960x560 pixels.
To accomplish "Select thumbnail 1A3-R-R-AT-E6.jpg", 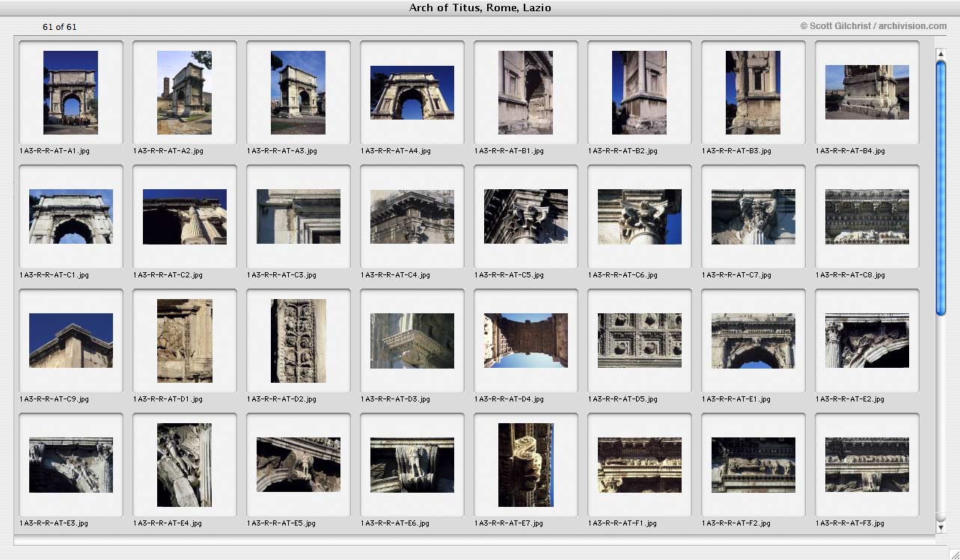I will pyautogui.click(x=412, y=465).
